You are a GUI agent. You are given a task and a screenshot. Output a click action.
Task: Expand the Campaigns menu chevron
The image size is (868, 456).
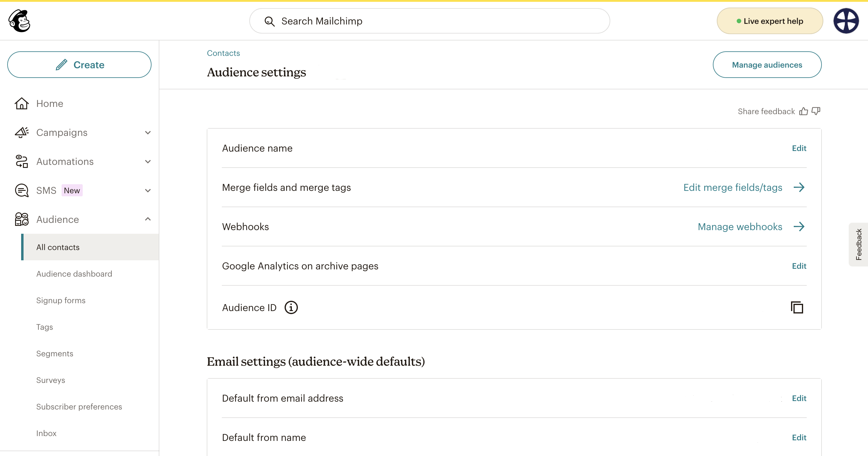(x=148, y=133)
